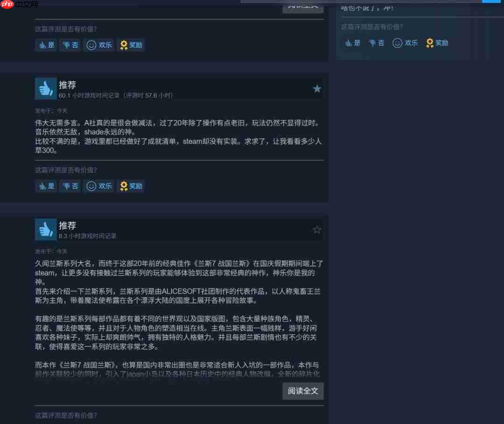
Task: Vote 否 on the right column review
Action: click(377, 43)
